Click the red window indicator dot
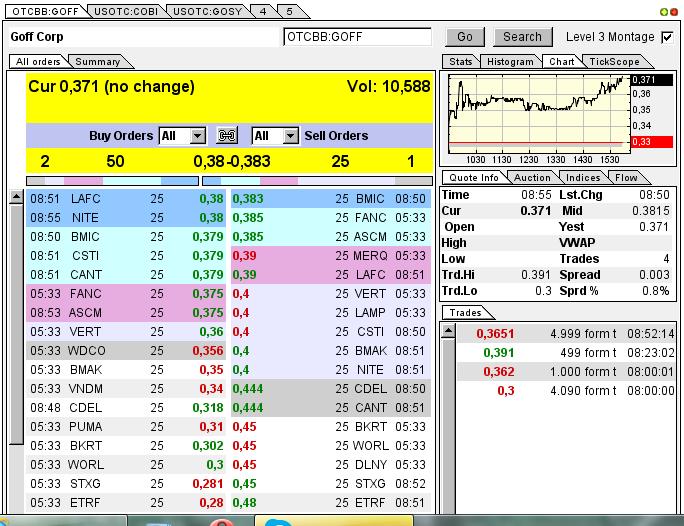The width and height of the screenshot is (684, 526). click(x=674, y=12)
